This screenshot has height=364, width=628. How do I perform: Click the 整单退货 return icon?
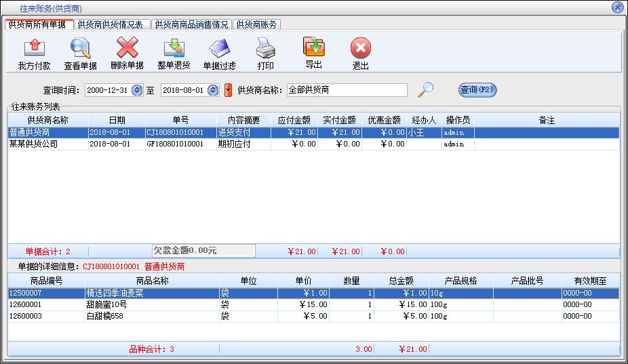174,49
